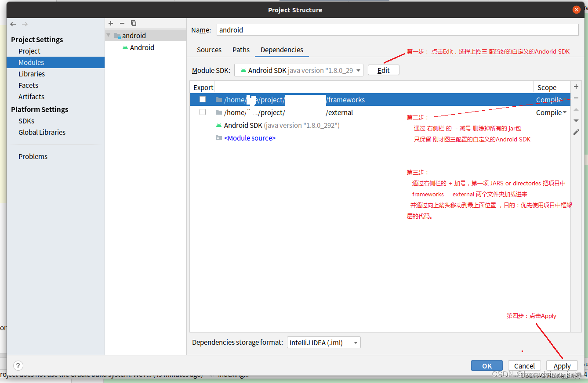Click the folder icon of the external entry
Screen dimensions: 588x383
(x=219, y=112)
